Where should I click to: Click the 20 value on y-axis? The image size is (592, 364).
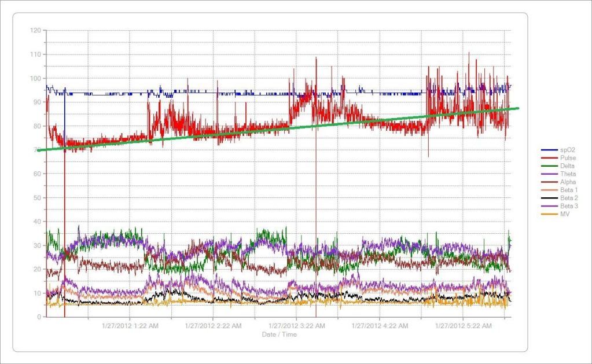[37, 269]
